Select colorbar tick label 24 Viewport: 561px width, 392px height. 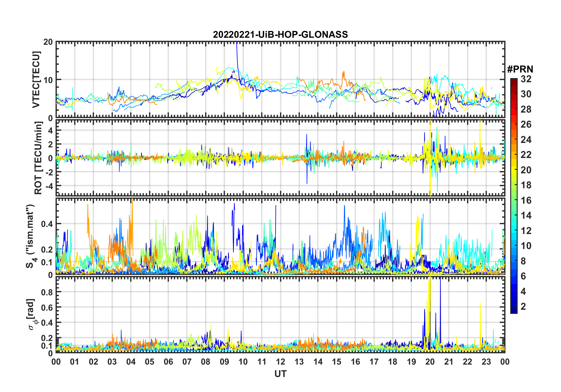pyautogui.click(x=526, y=140)
